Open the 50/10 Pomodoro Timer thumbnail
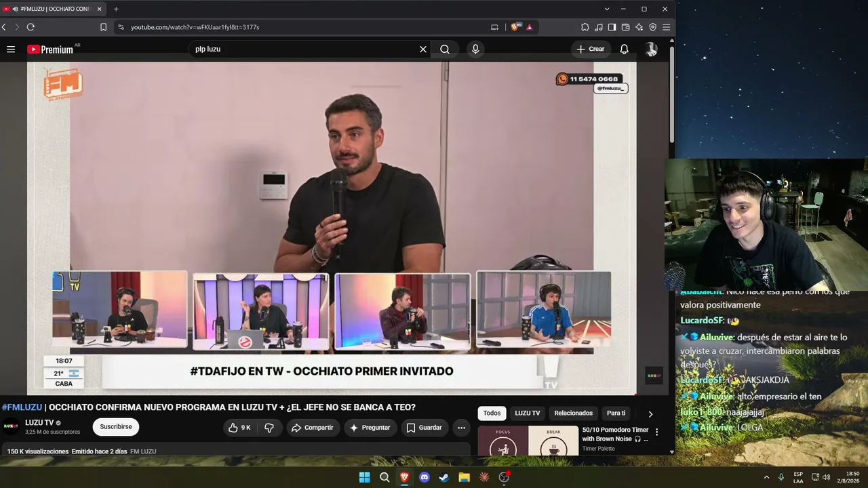This screenshot has width=868, height=488. pyautogui.click(x=528, y=441)
